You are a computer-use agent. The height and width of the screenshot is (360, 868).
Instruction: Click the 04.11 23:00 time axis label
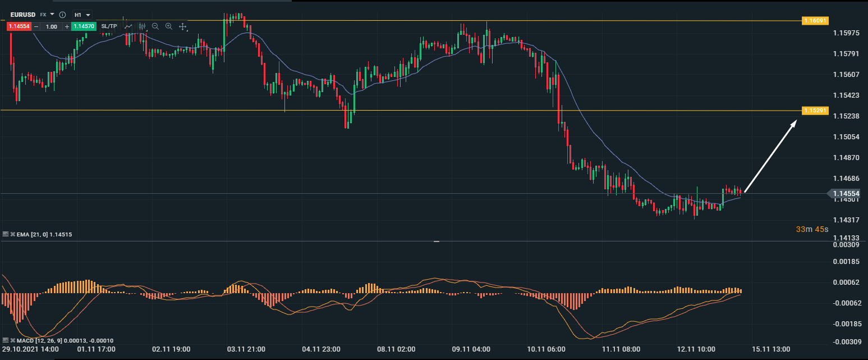pos(321,349)
